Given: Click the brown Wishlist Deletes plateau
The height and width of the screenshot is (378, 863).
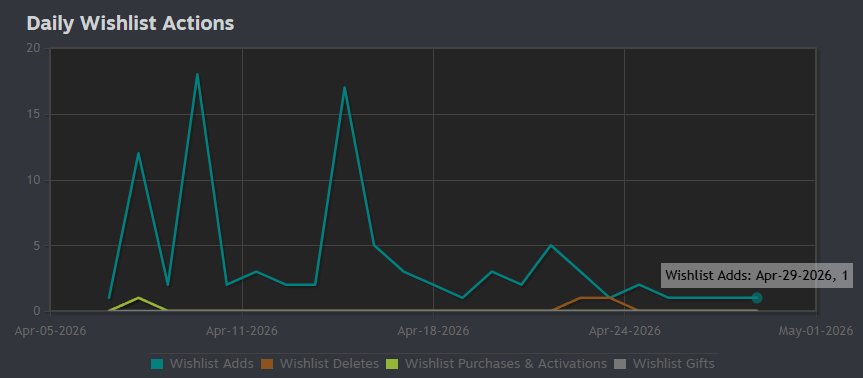Looking at the screenshot, I should (595, 298).
